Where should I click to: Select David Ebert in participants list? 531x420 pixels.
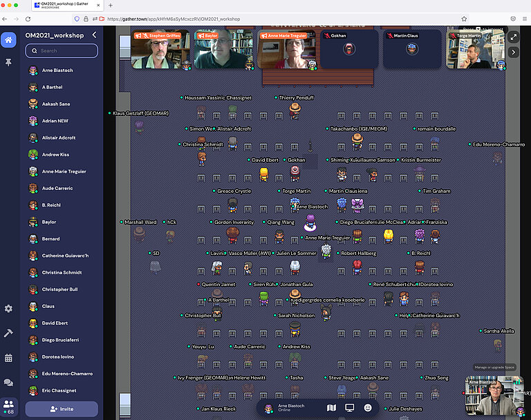click(54, 323)
